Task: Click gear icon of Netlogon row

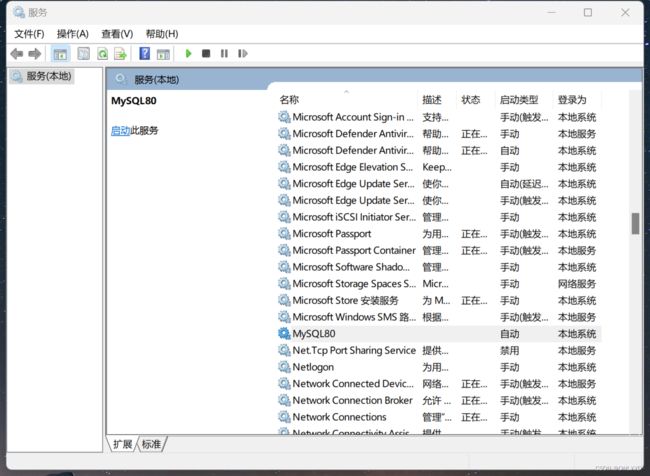Action: click(x=284, y=367)
